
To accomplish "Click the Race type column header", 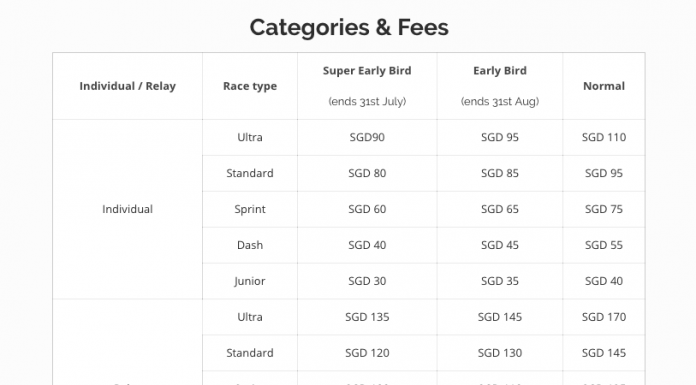I will 250,86.
